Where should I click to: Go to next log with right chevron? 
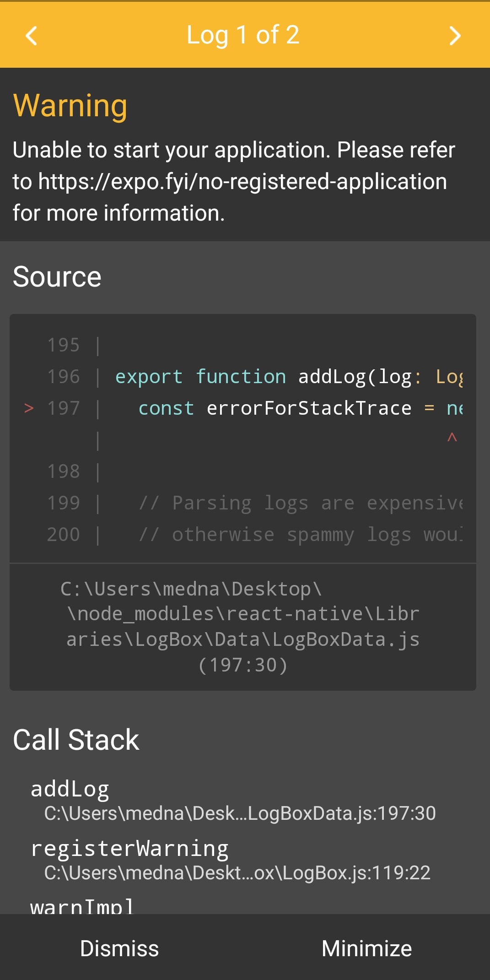click(454, 35)
